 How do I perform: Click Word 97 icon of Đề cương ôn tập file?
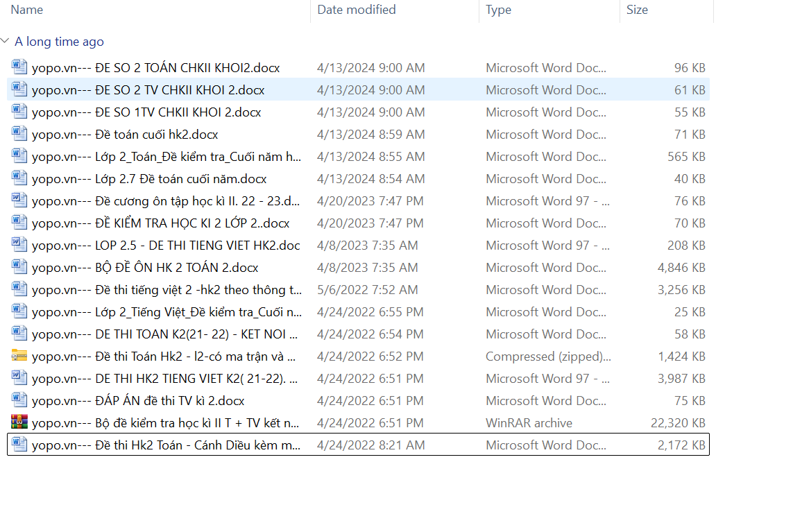(19, 201)
